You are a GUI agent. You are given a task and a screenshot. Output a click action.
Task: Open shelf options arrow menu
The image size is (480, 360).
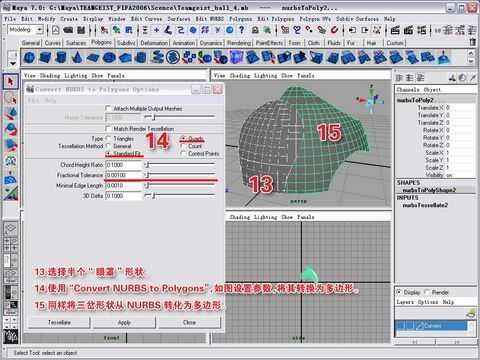pyautogui.click(x=13, y=63)
